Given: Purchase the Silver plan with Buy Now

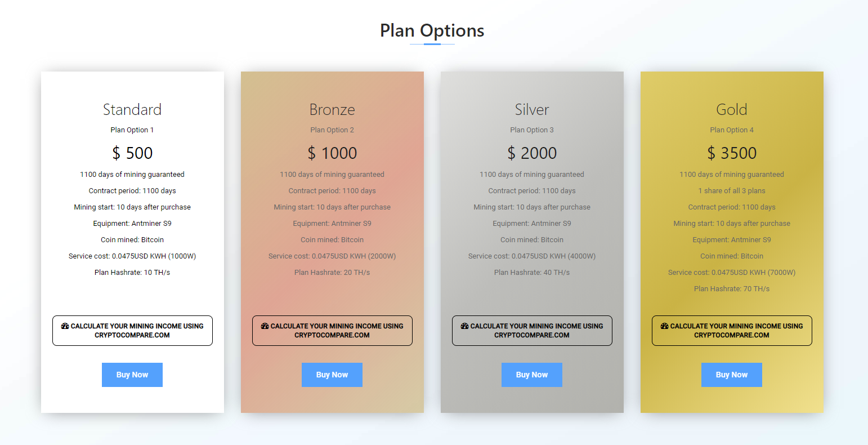Looking at the screenshot, I should coord(532,375).
